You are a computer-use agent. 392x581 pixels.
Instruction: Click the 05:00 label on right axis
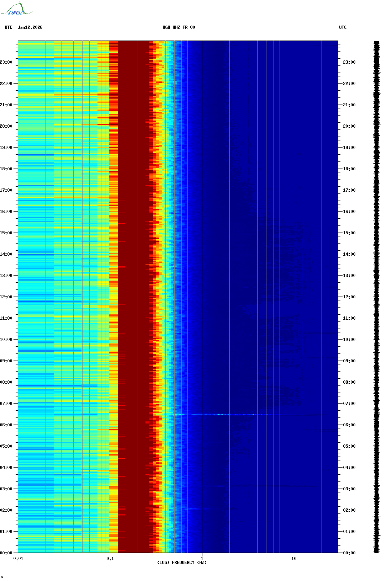(x=349, y=446)
